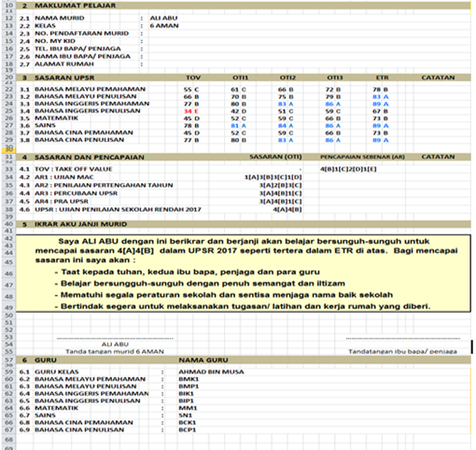Click the SASARAN (OTI) column header
Screen dimensions: 476x450
click(x=275, y=157)
